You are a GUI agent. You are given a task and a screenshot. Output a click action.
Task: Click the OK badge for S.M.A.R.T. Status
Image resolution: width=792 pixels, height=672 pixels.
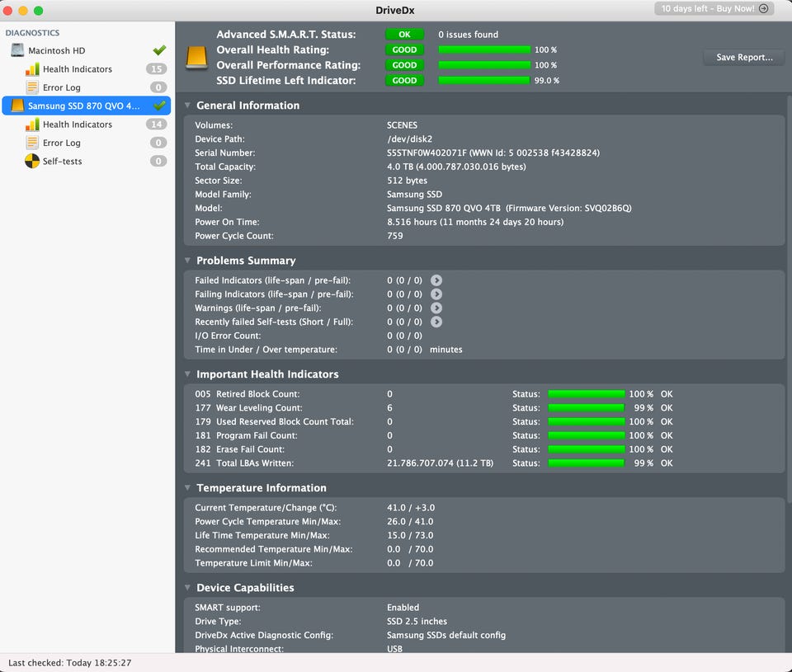tap(404, 35)
